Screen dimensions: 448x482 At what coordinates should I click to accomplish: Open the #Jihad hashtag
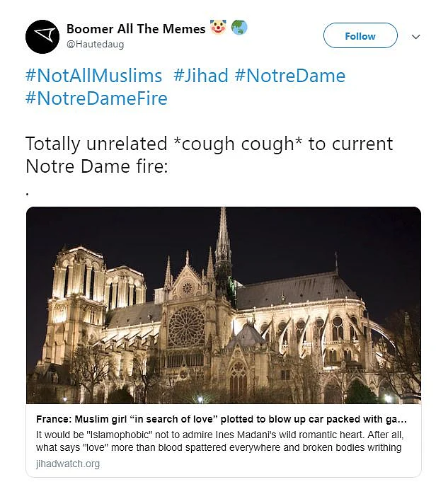tap(201, 76)
